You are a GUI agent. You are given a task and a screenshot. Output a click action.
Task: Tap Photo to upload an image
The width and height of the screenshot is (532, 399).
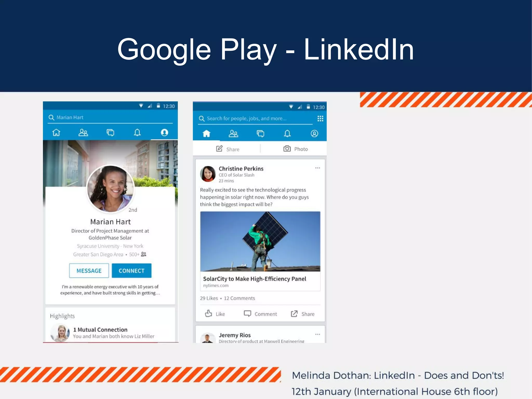click(296, 149)
